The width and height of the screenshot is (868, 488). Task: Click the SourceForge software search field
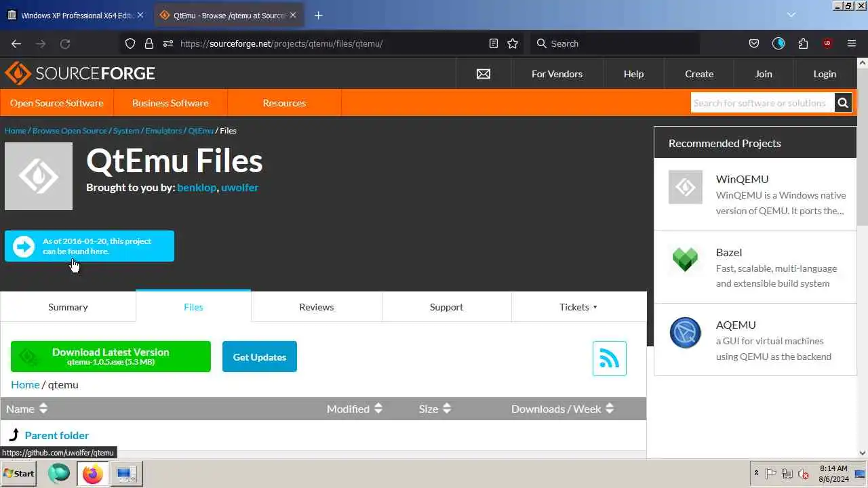763,103
